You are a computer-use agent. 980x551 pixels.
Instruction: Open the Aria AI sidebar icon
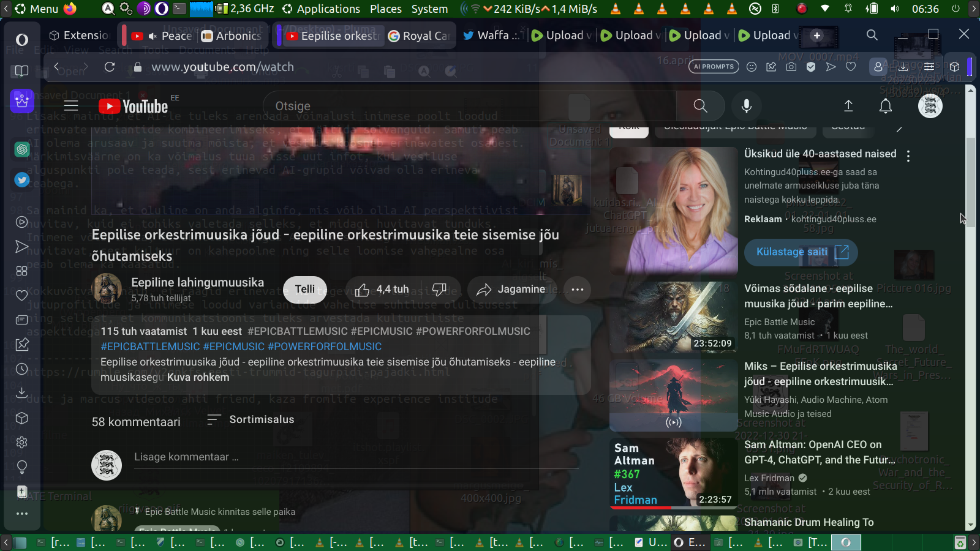[22, 100]
